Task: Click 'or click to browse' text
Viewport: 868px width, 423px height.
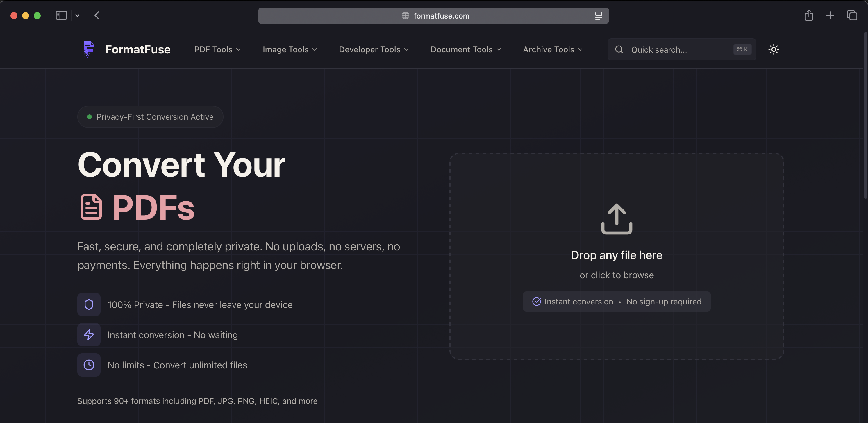Action: coord(617,275)
